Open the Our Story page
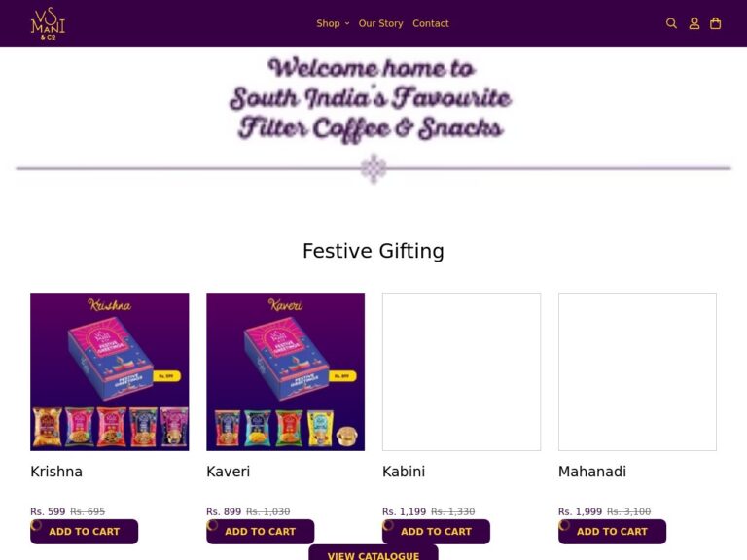747x560 pixels. pyautogui.click(x=380, y=23)
